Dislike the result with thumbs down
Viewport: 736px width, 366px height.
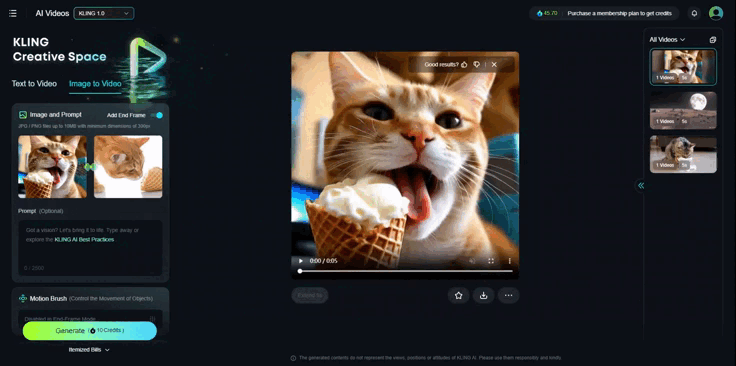(476, 65)
